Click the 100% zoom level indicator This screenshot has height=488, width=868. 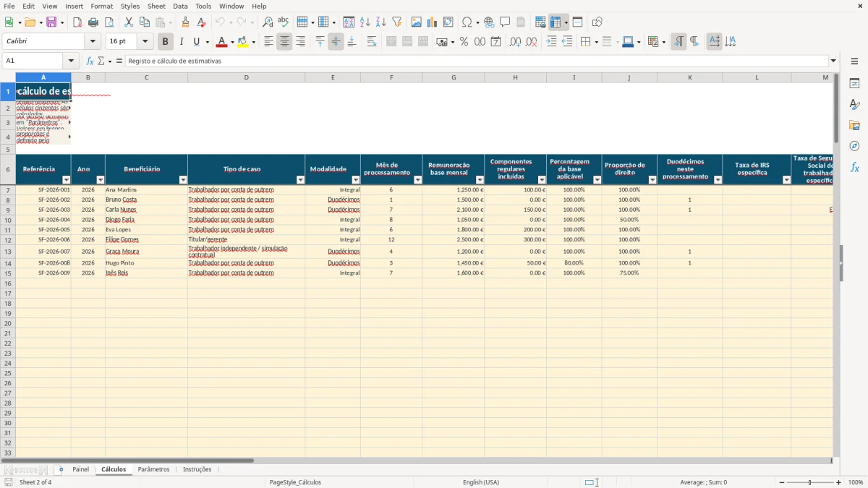(856, 482)
